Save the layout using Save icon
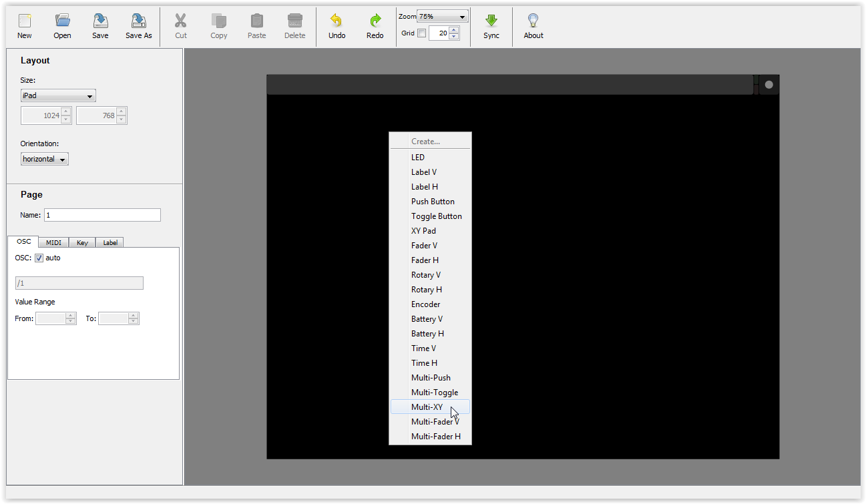 click(100, 21)
